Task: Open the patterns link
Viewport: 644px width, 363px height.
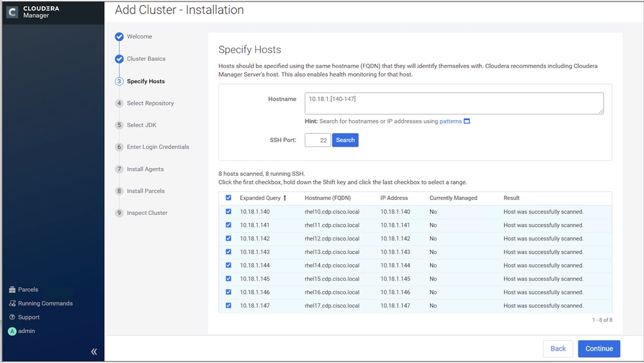Action: pos(451,121)
